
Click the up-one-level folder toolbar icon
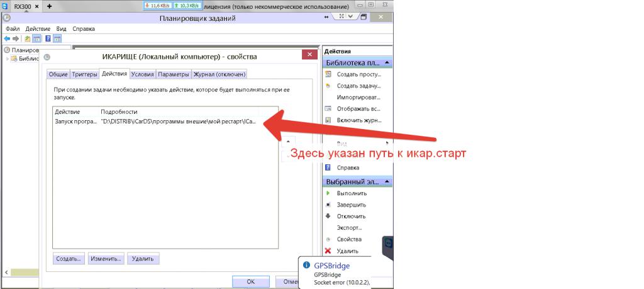tap(28, 38)
